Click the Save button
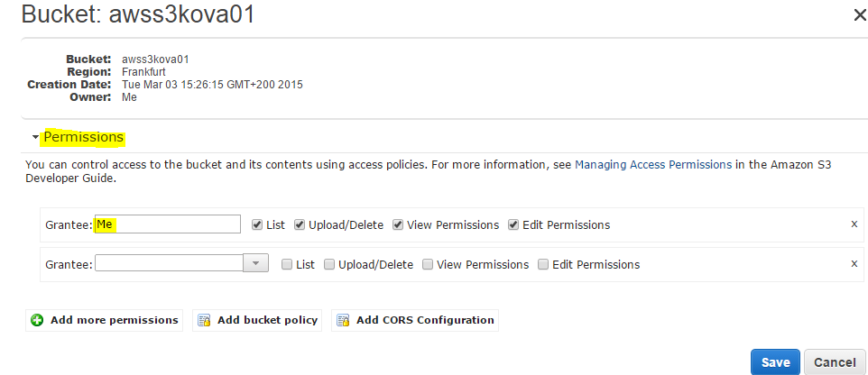 click(775, 362)
